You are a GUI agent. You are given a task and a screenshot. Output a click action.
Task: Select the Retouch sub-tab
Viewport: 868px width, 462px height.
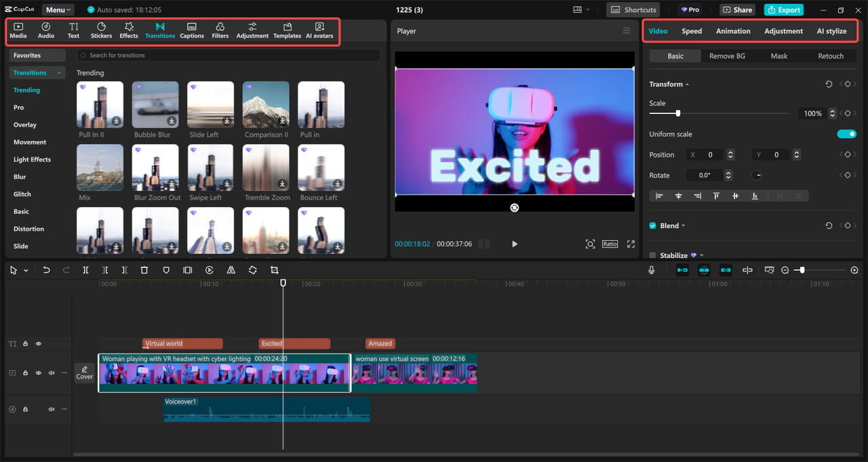click(x=831, y=56)
